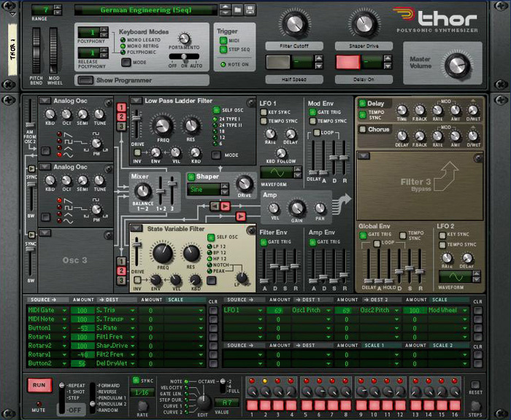Click the State Variable Filter FREQ knob
The image size is (511, 420).
pyautogui.click(x=163, y=253)
